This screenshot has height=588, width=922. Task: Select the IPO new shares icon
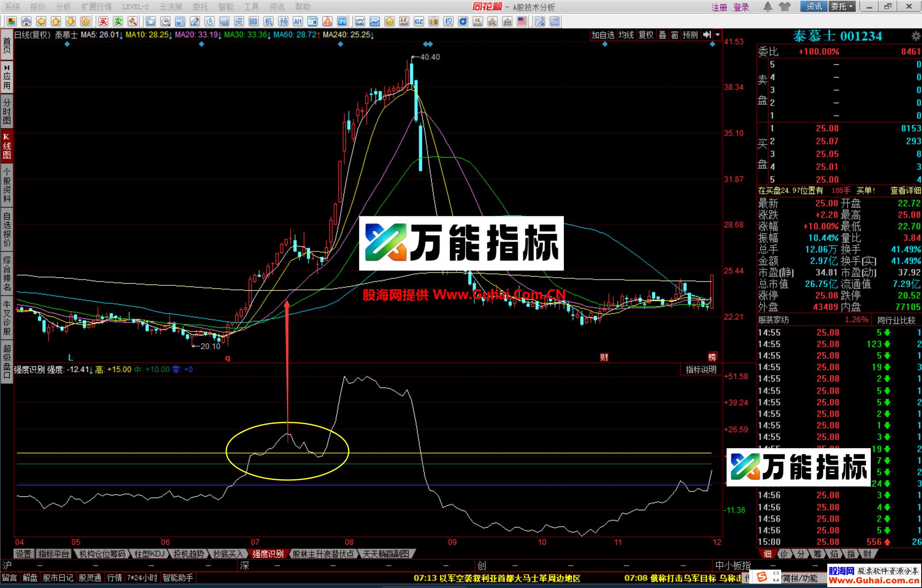(342, 21)
